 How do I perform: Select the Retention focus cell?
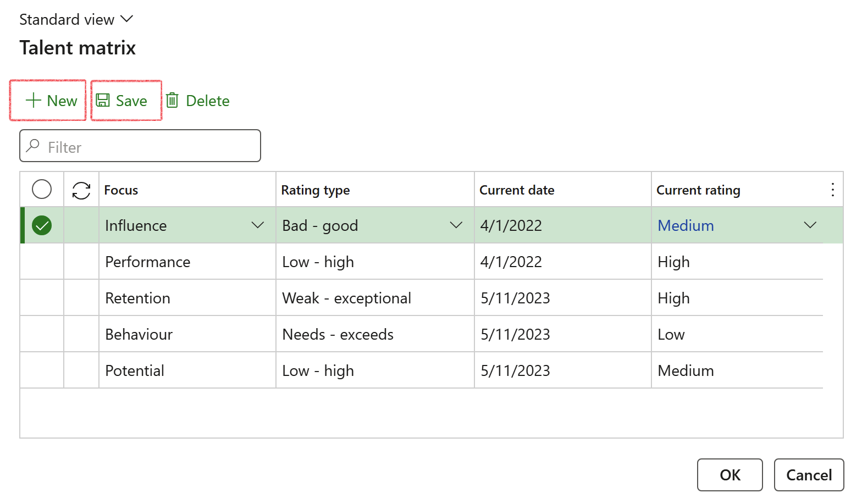pos(138,298)
